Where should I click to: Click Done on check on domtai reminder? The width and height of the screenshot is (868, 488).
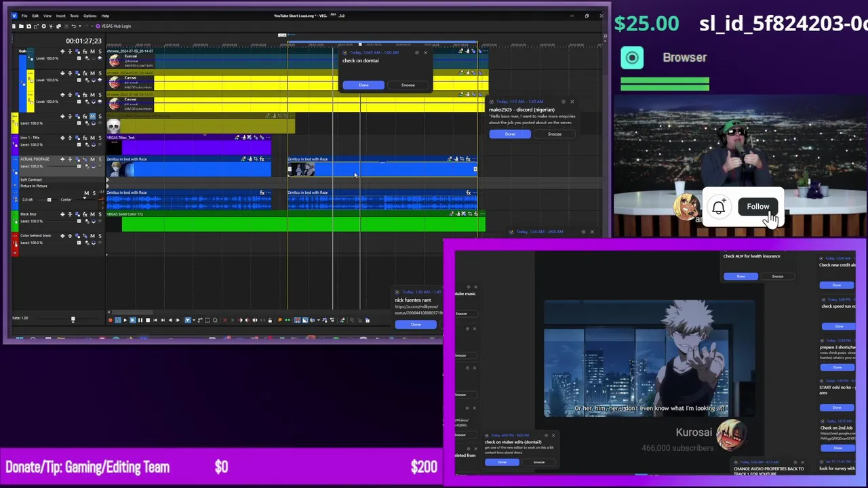363,85
